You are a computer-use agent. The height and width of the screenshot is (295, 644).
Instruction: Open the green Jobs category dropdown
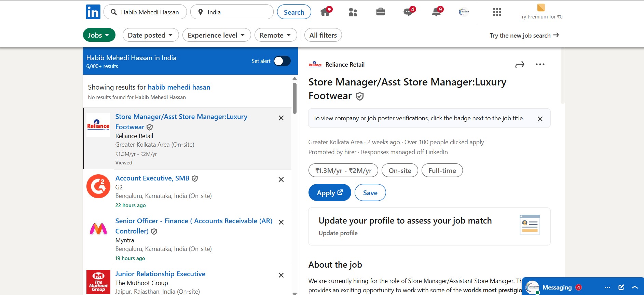pos(99,35)
